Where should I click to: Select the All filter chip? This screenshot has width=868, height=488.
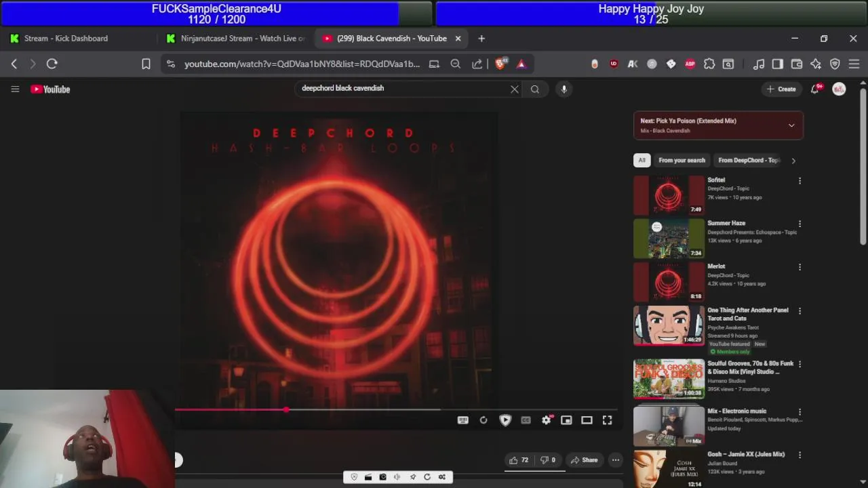click(x=642, y=161)
